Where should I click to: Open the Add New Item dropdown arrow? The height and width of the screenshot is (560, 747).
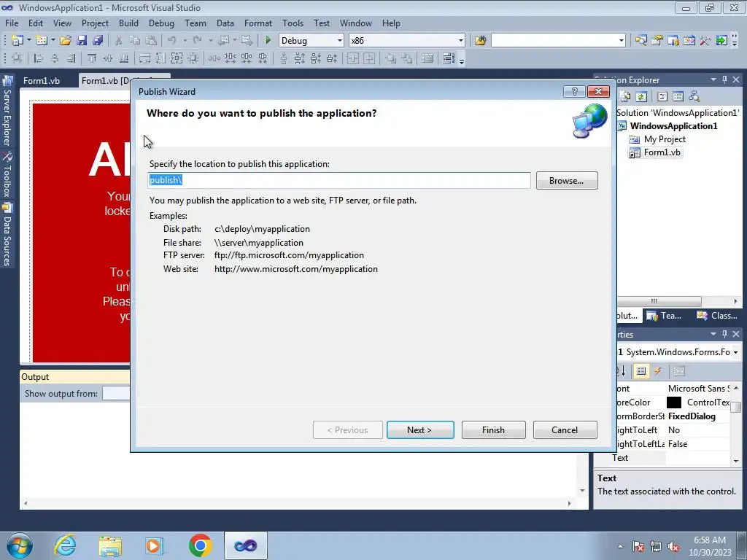(x=53, y=41)
